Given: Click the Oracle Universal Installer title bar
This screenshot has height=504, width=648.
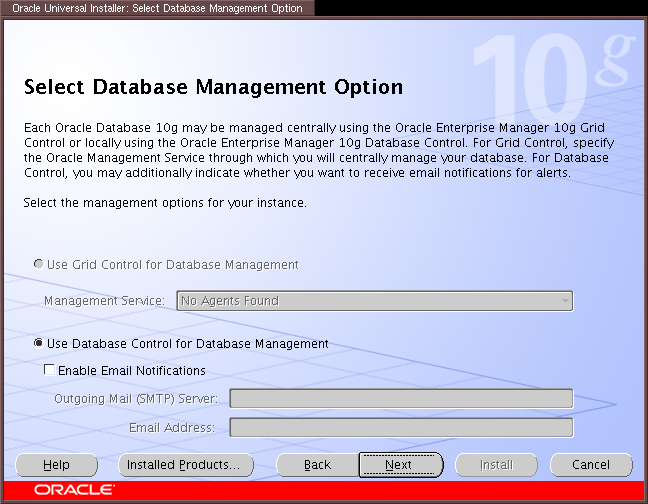Looking at the screenshot, I should click(157, 8).
